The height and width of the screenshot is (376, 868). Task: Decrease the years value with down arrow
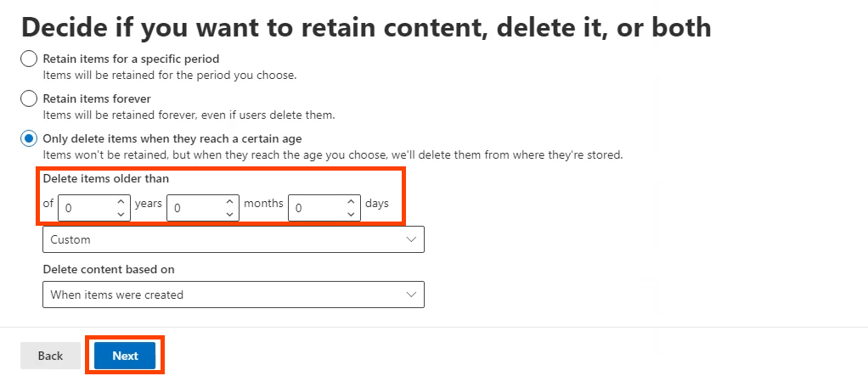(x=121, y=214)
